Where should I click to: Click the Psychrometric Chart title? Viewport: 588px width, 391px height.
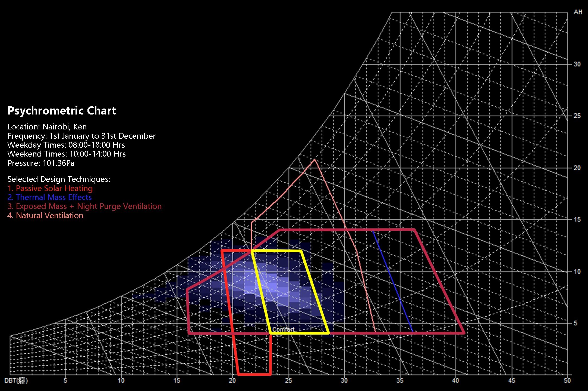coord(62,111)
